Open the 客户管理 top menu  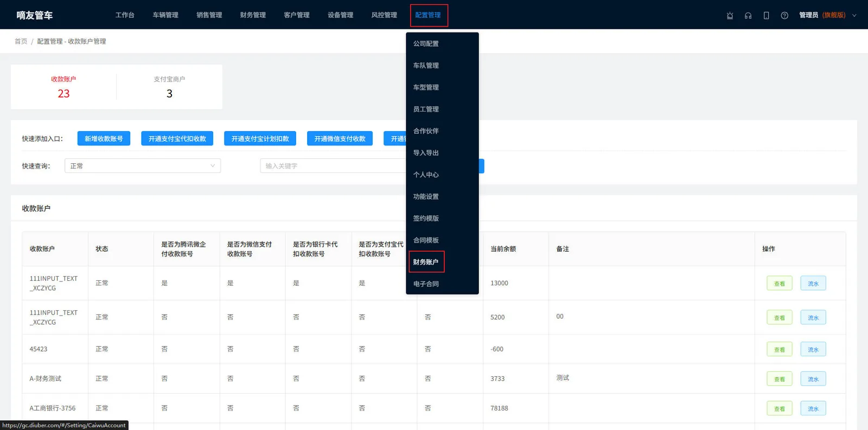(297, 15)
